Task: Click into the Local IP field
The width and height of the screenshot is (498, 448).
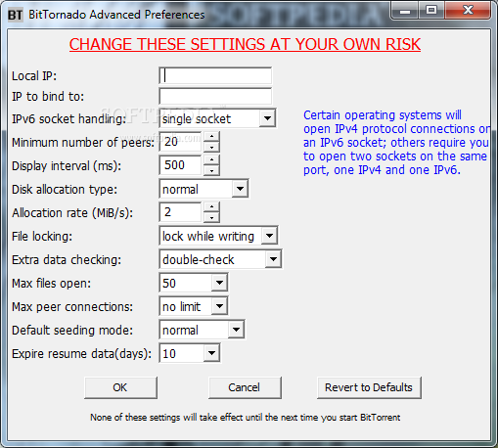Action: coord(215,76)
